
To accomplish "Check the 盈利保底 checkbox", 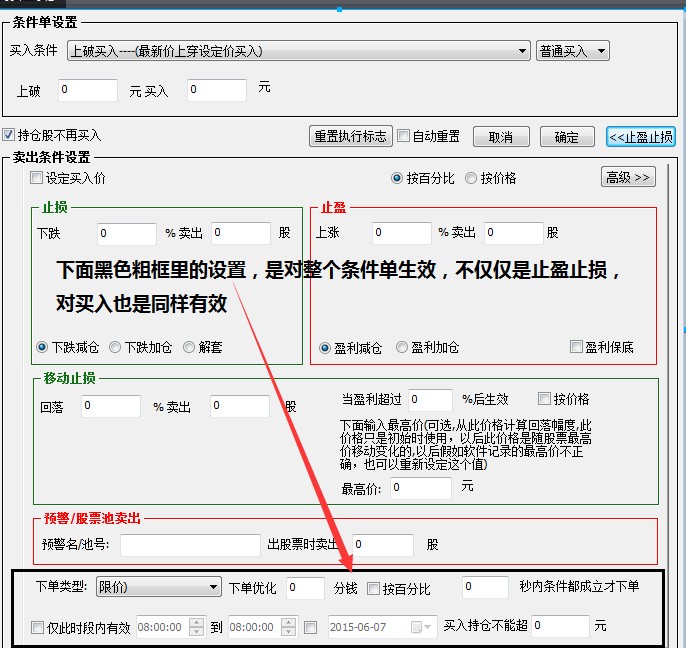I will tap(576, 347).
